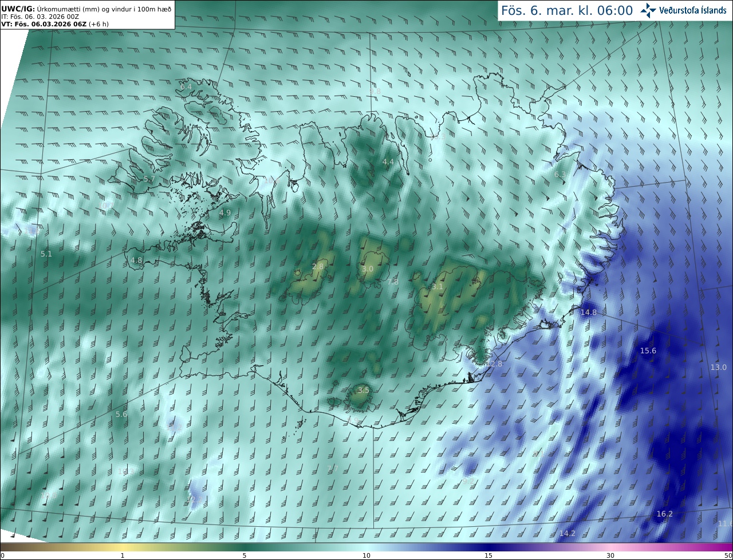Screen dimensions: 733x560
Task: Click the UWC/IG map title line
Action: (86, 9)
